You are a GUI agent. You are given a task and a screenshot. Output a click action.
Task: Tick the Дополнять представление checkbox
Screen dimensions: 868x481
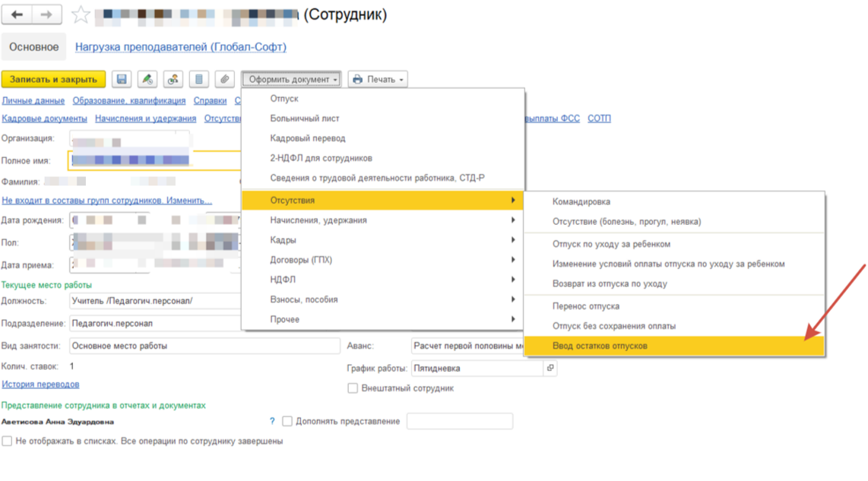point(287,421)
